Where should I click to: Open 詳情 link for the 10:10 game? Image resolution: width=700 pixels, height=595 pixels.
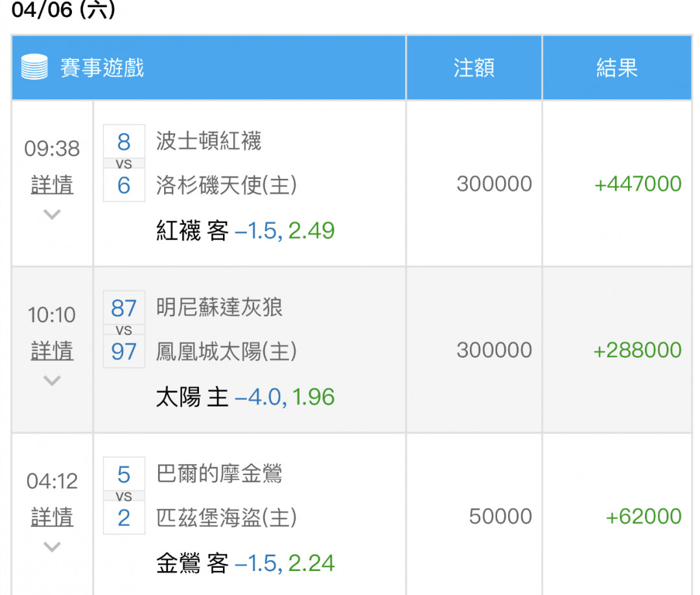click(52, 351)
